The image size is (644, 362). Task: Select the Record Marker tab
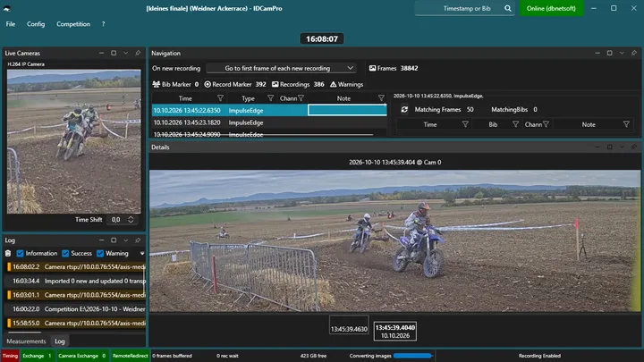pyautogui.click(x=235, y=84)
